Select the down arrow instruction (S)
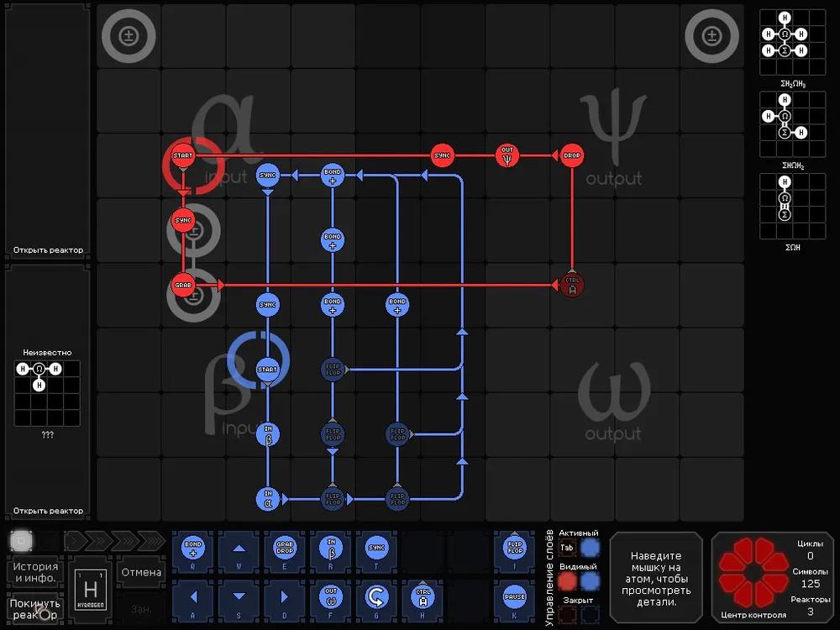 pos(239,601)
